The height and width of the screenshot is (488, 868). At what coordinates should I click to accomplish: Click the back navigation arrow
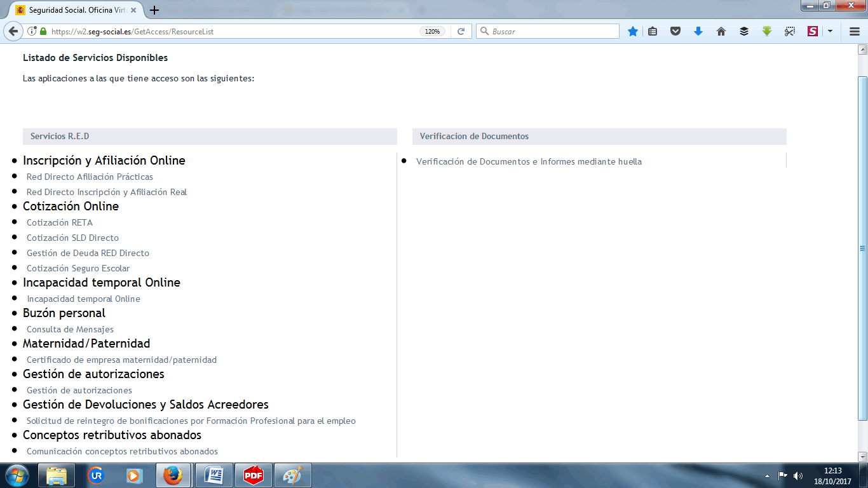[x=13, y=31]
